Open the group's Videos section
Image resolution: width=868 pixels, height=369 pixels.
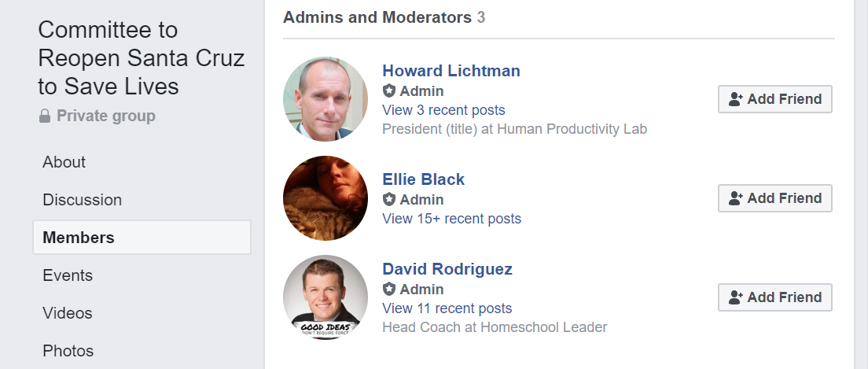[x=68, y=313]
